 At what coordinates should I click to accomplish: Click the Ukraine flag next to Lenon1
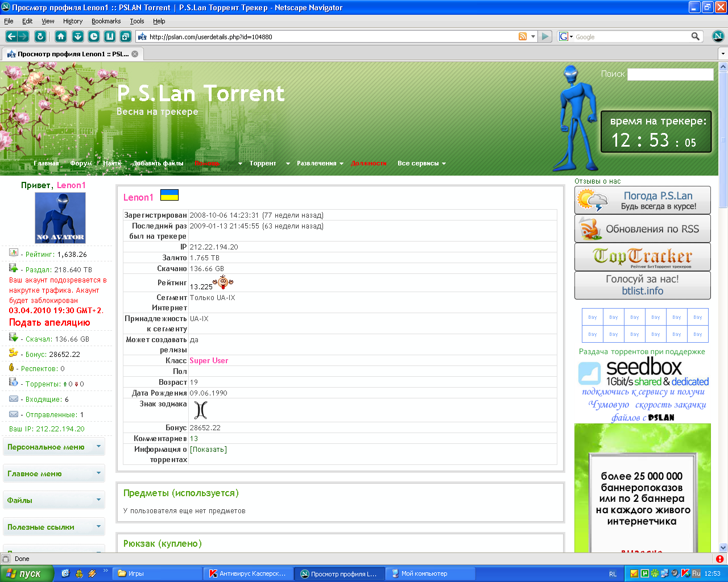point(169,195)
